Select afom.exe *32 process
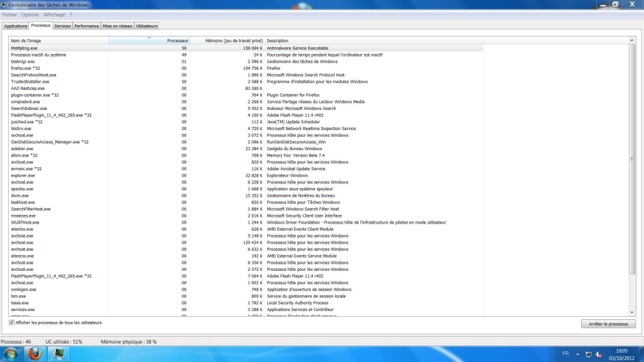 point(246,156)
